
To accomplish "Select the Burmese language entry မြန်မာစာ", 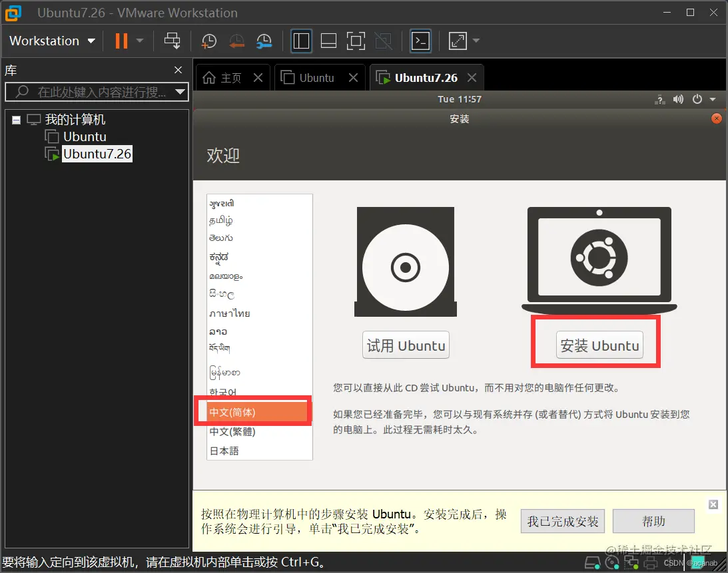I will click(x=224, y=372).
